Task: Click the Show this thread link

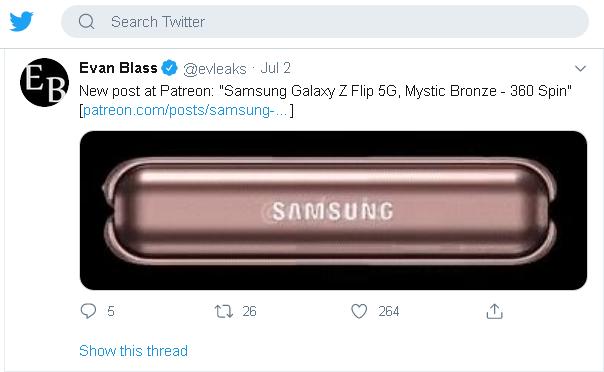Action: point(133,351)
